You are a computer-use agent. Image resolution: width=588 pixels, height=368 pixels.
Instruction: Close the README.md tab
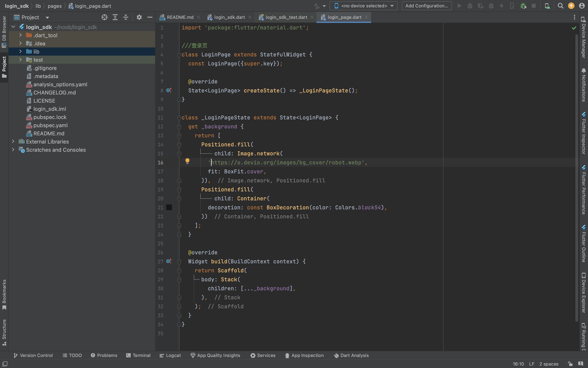[x=198, y=17]
